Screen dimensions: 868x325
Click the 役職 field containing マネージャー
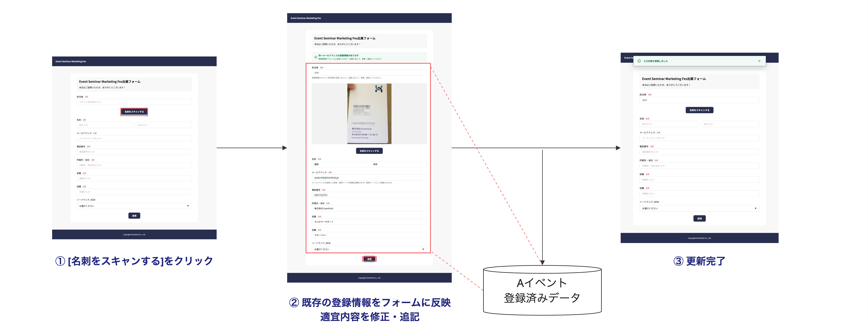pos(369,235)
